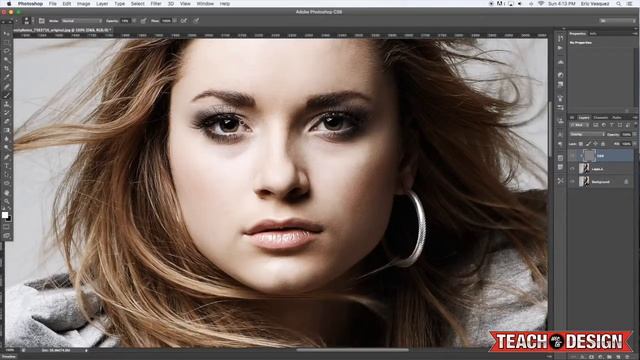
Task: Select the Eyedropper tool
Action: coord(7,77)
